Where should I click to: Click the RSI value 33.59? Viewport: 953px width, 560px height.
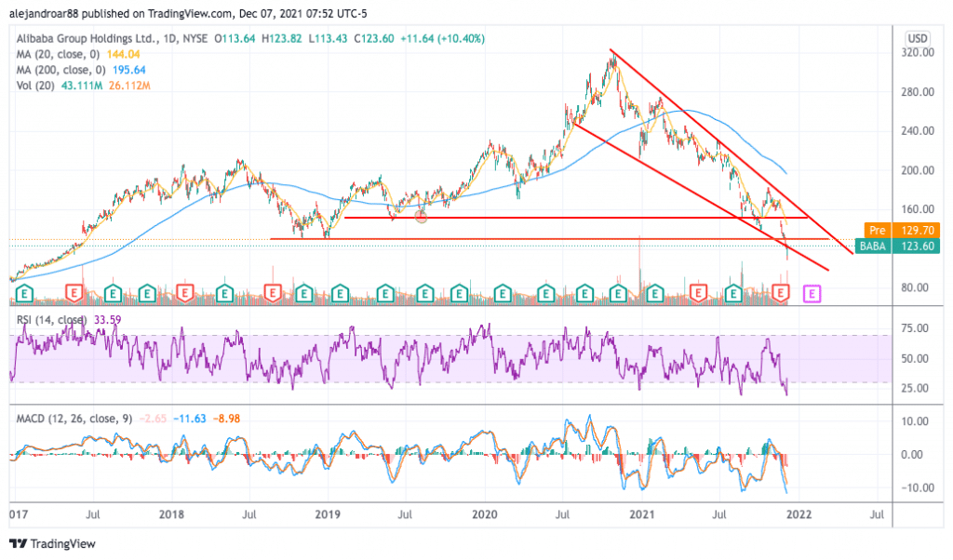(x=107, y=320)
